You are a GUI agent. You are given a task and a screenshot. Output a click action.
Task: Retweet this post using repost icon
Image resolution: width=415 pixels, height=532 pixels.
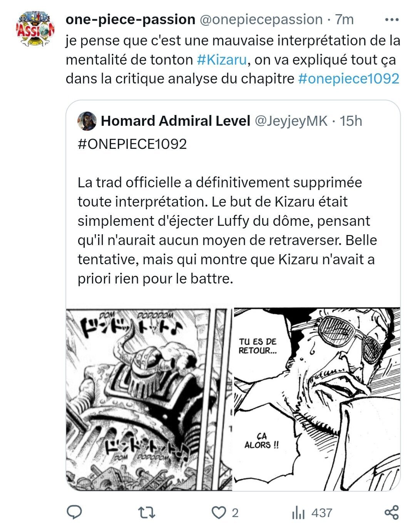[147, 513]
